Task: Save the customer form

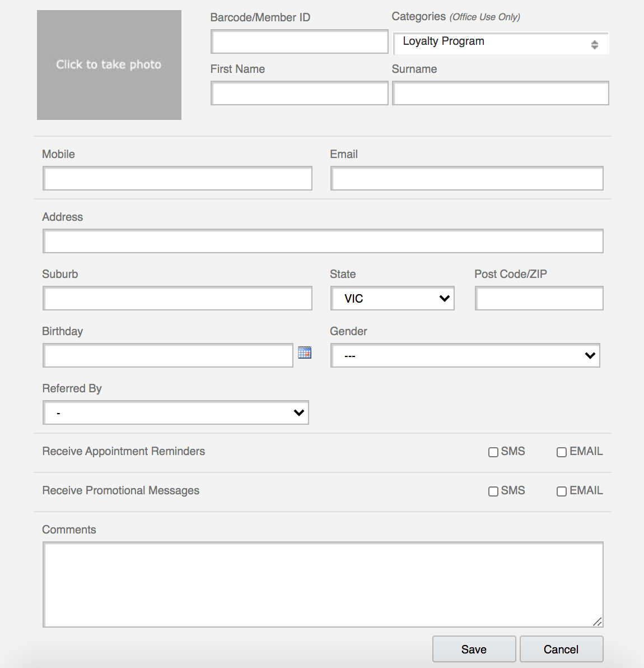Action: tap(474, 650)
